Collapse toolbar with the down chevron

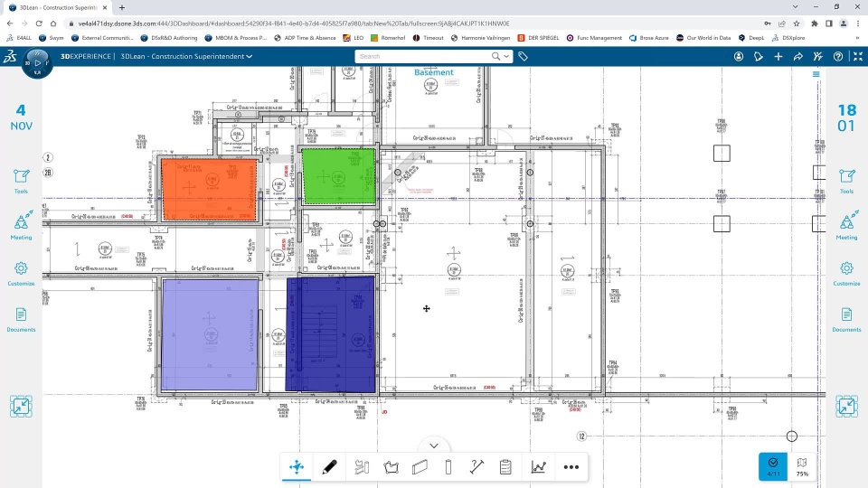pos(434,446)
